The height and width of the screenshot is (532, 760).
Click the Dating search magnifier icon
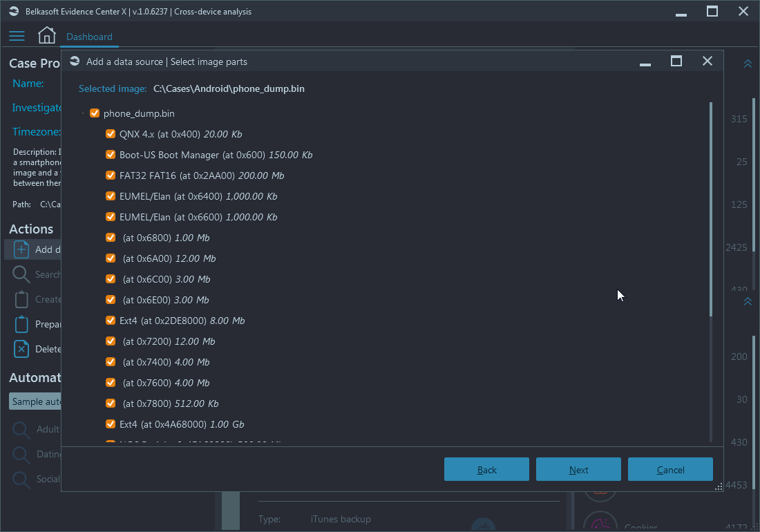[x=21, y=455]
